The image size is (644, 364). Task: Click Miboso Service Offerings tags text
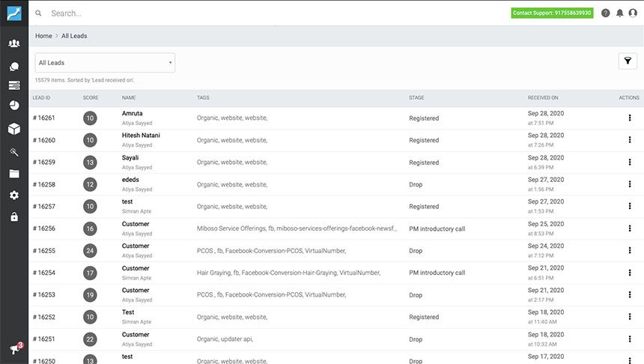pos(297,228)
